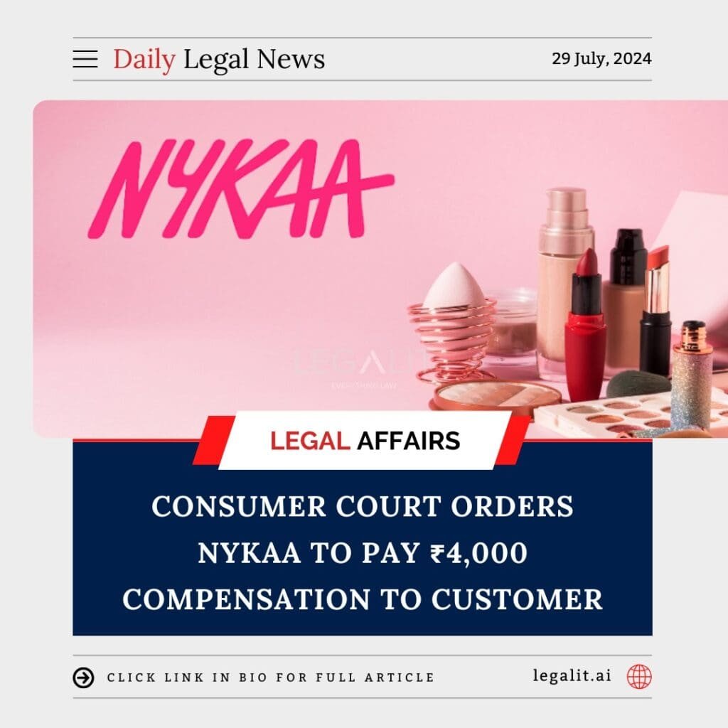Screen dimensions: 728x728
Task: Click the pink NYKAA logo
Action: [241, 189]
